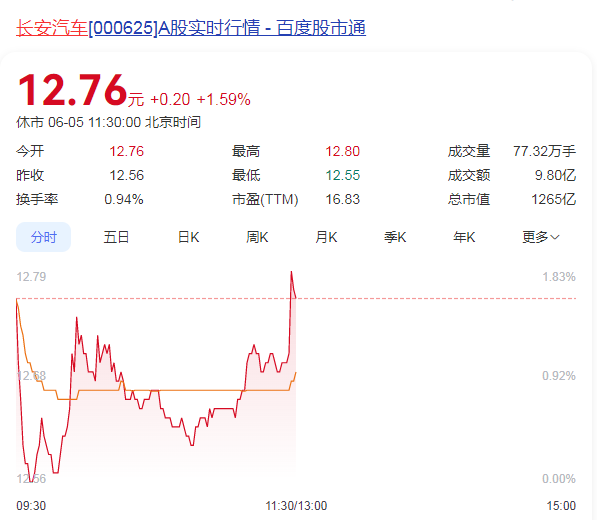This screenshot has width=597, height=520.
Task: Click the 市盈(TTM) value 16.83
Action: [x=342, y=199]
